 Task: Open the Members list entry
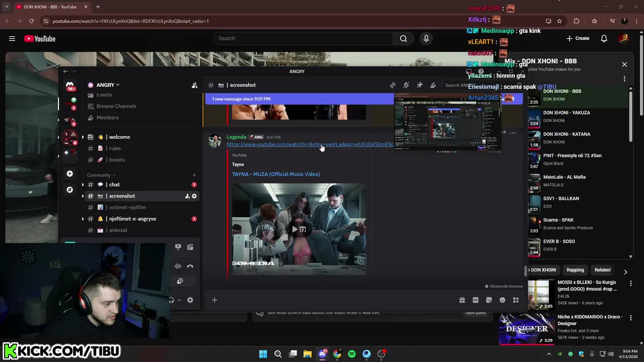point(107,118)
